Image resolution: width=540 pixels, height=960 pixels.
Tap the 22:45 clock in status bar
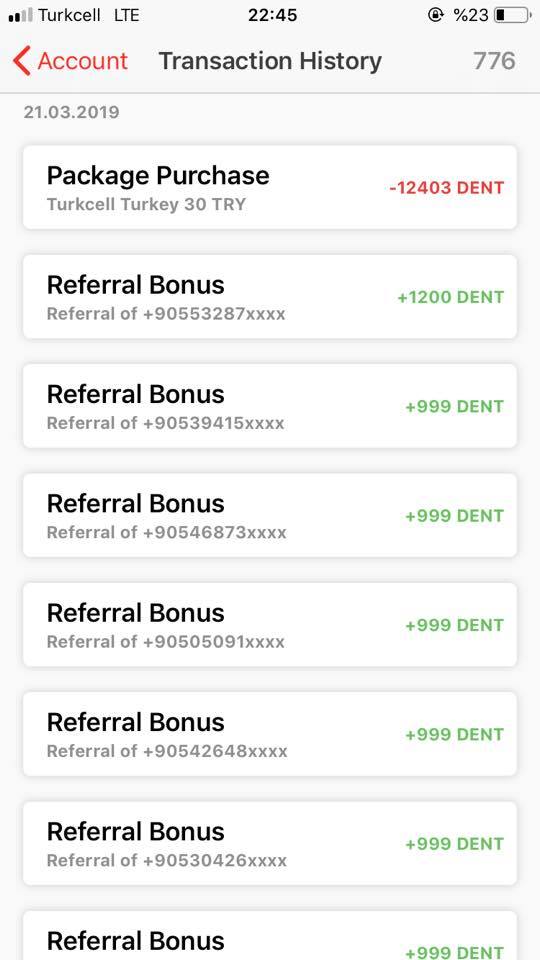coord(272,15)
